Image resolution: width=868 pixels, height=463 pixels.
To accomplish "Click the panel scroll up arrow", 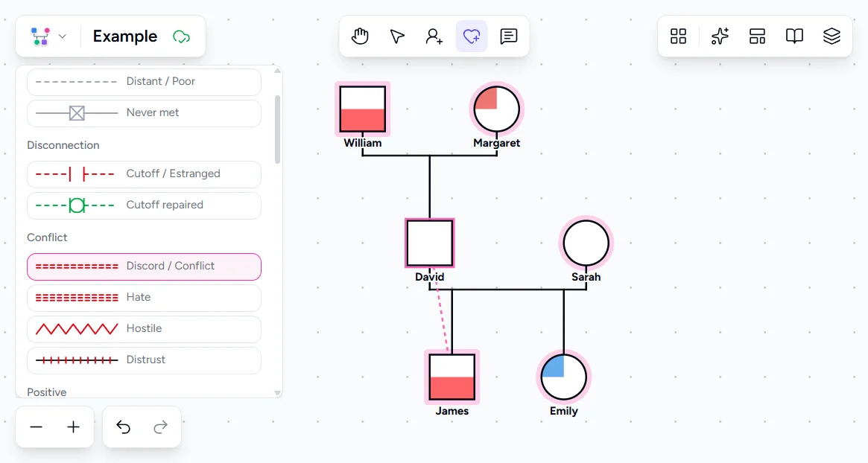I will pos(277,71).
